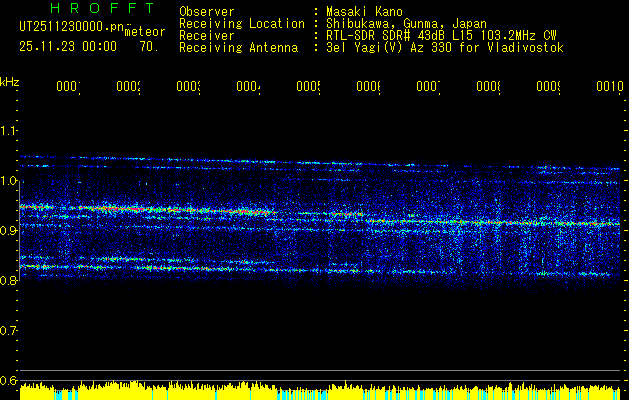Viewport: 629px width, 400px height.
Task: Select the Shibukawa, Gunma, Japan location text
Action: [406, 24]
